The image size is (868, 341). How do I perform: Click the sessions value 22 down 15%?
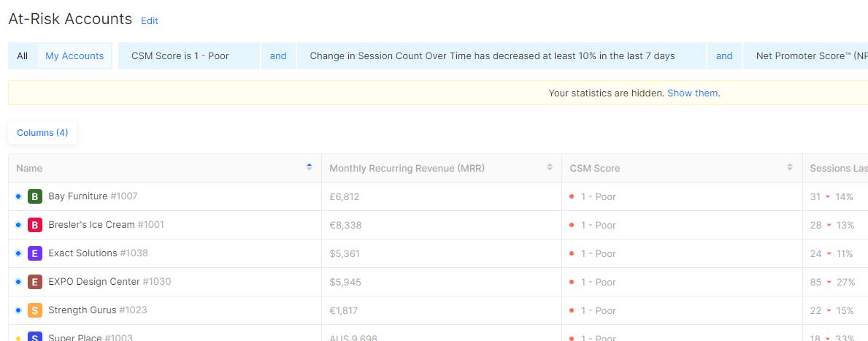pyautogui.click(x=831, y=310)
